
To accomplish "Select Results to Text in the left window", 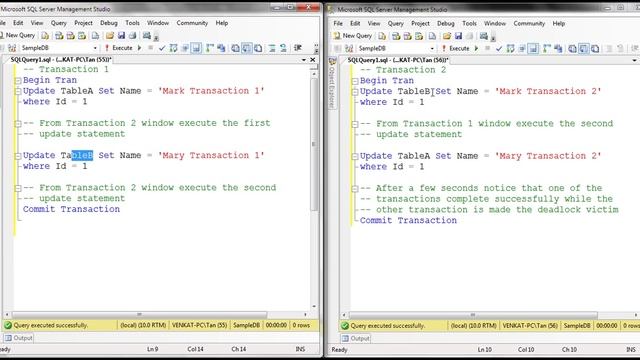I will [x=236, y=48].
